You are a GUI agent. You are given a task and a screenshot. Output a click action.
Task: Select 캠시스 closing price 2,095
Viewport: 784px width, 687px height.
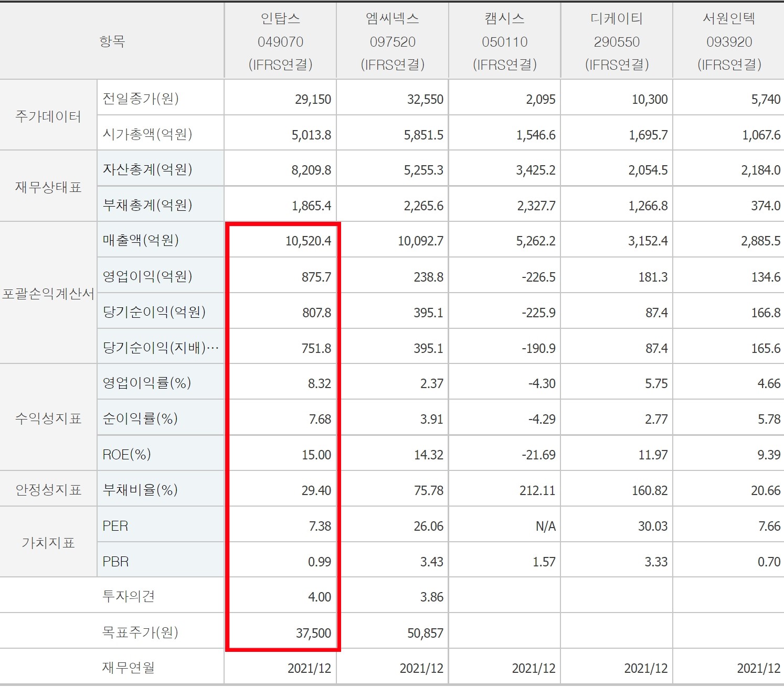[x=541, y=99]
